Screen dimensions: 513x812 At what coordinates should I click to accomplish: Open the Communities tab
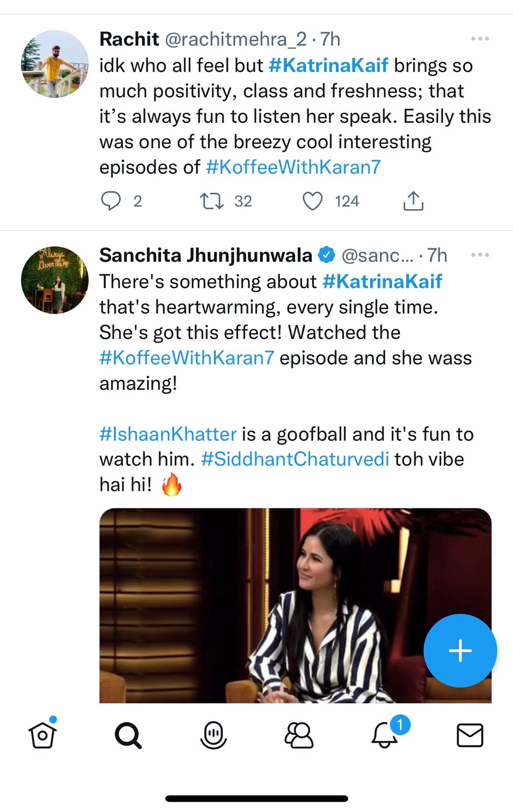[x=299, y=735]
